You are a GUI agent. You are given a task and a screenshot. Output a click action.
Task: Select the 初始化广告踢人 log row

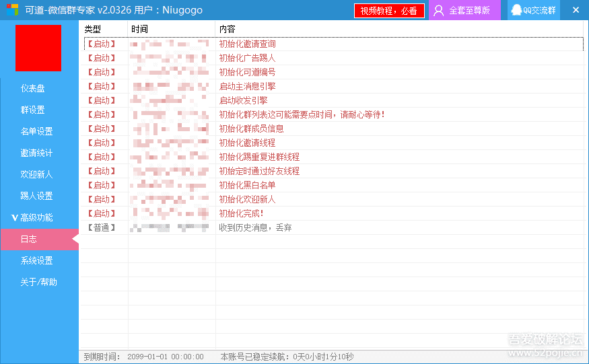333,59
